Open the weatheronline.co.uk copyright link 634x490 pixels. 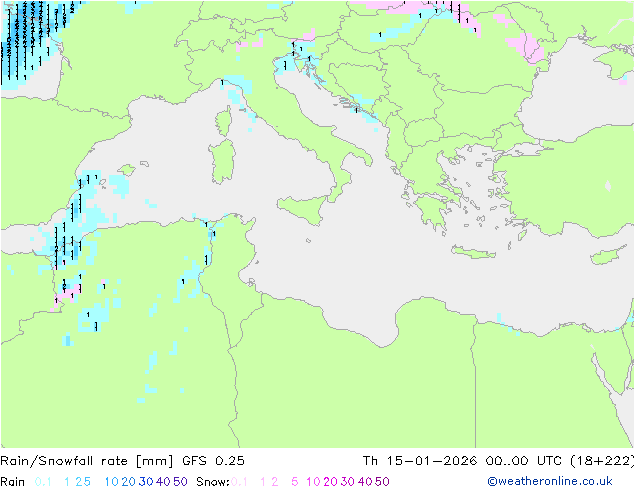coord(550,481)
